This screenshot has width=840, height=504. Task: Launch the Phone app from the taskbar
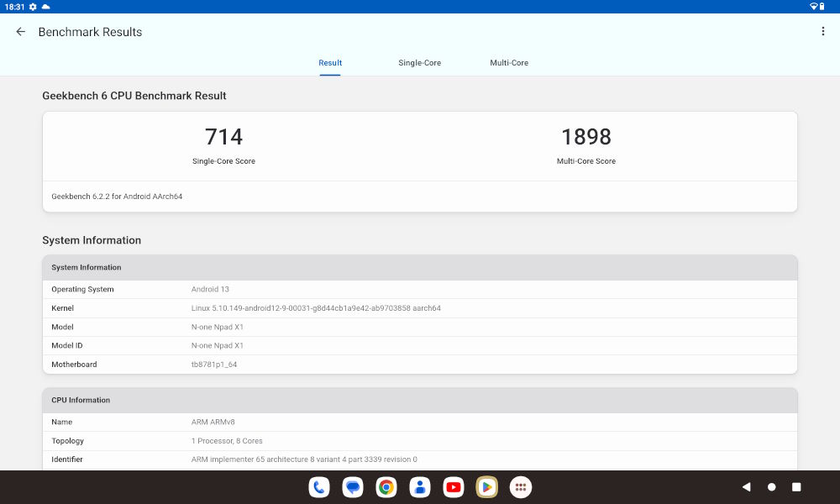pos(319,487)
